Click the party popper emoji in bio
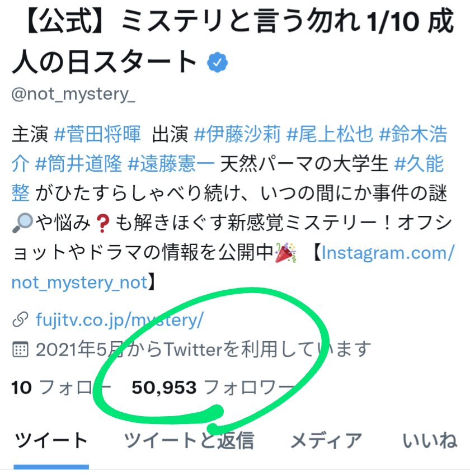The width and height of the screenshot is (470, 476). pos(285,252)
